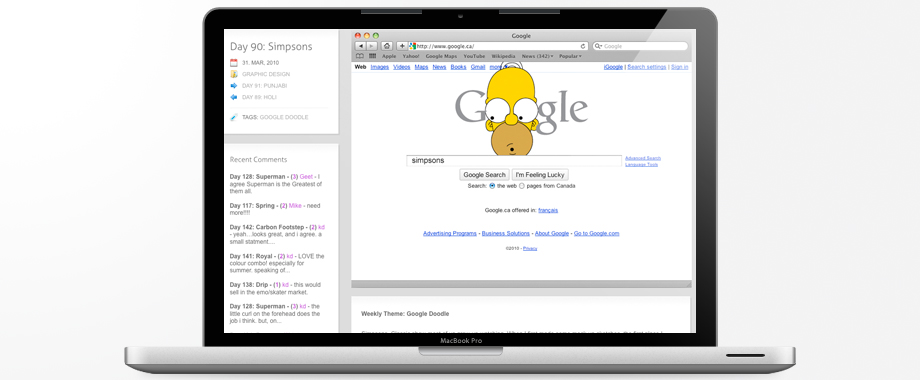
Task: Click the I'm Feeling Lucky button
Action: coord(540,175)
